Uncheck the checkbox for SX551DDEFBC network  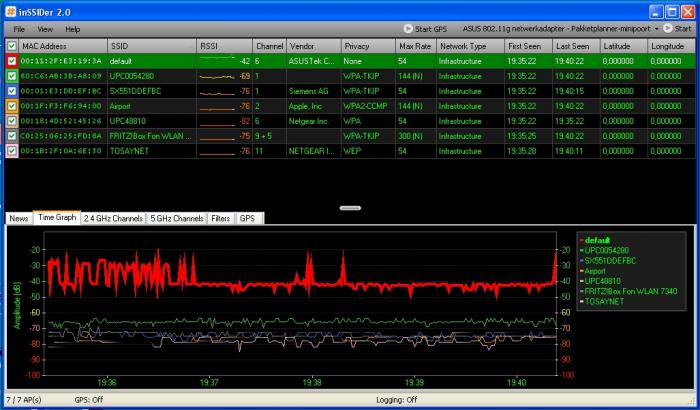[x=12, y=91]
